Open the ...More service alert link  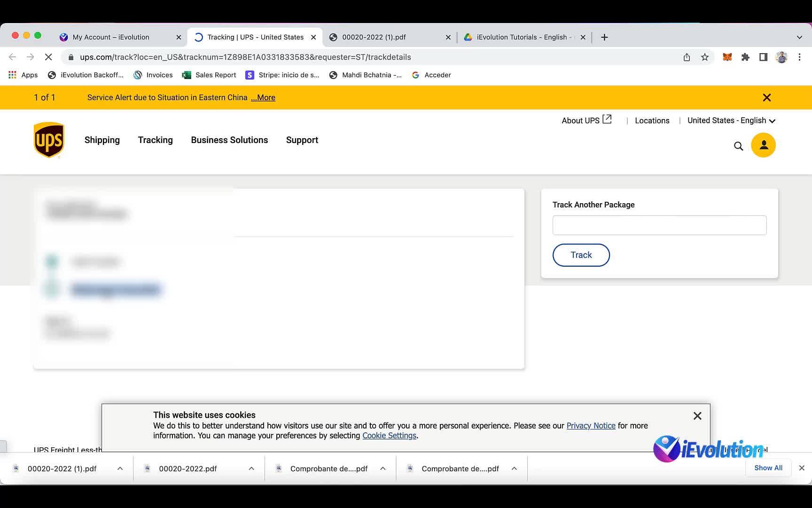click(x=263, y=97)
